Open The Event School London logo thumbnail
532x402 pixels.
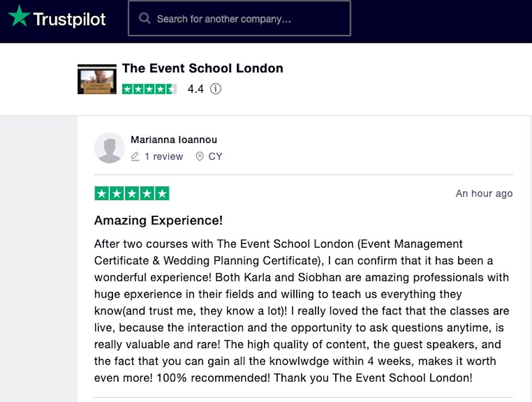[97, 79]
